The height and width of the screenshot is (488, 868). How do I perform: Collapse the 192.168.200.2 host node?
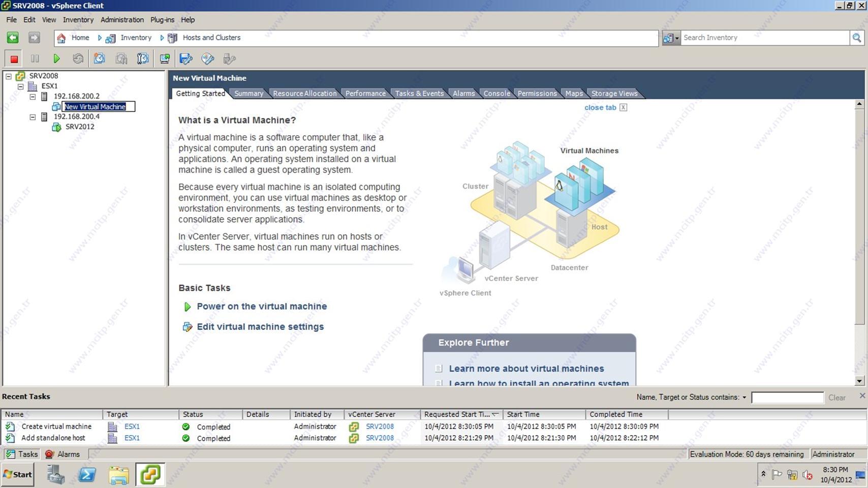pyautogui.click(x=33, y=97)
